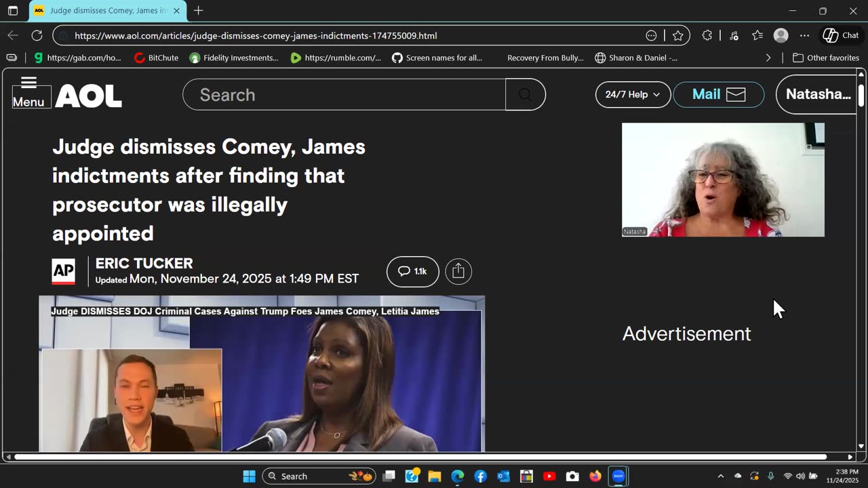Open the BitChute bookmark

click(157, 58)
